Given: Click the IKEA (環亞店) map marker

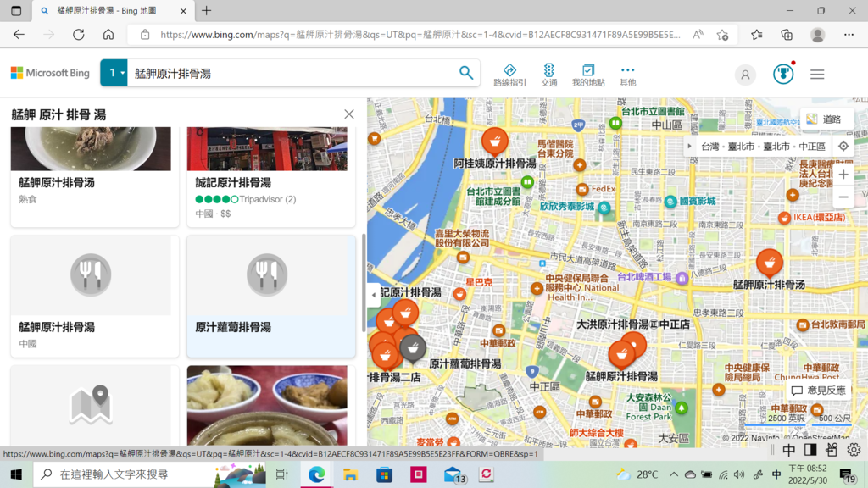Looking at the screenshot, I should 784,218.
